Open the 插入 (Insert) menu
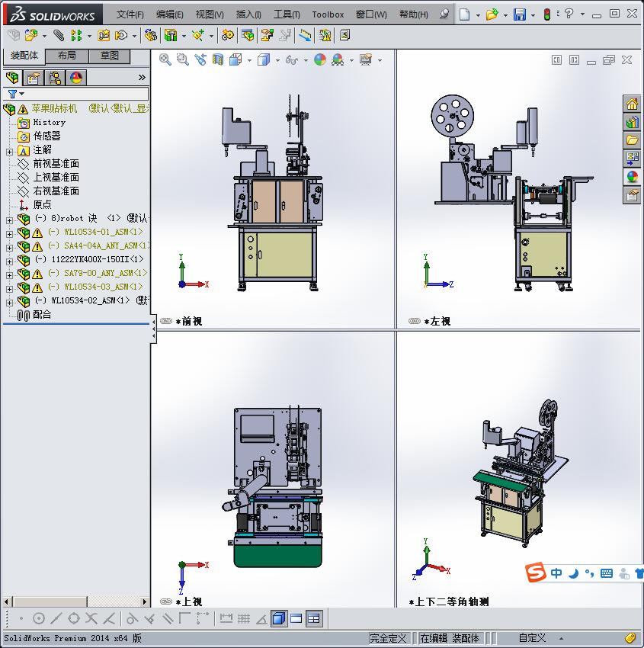This screenshot has height=648, width=644. (x=248, y=14)
